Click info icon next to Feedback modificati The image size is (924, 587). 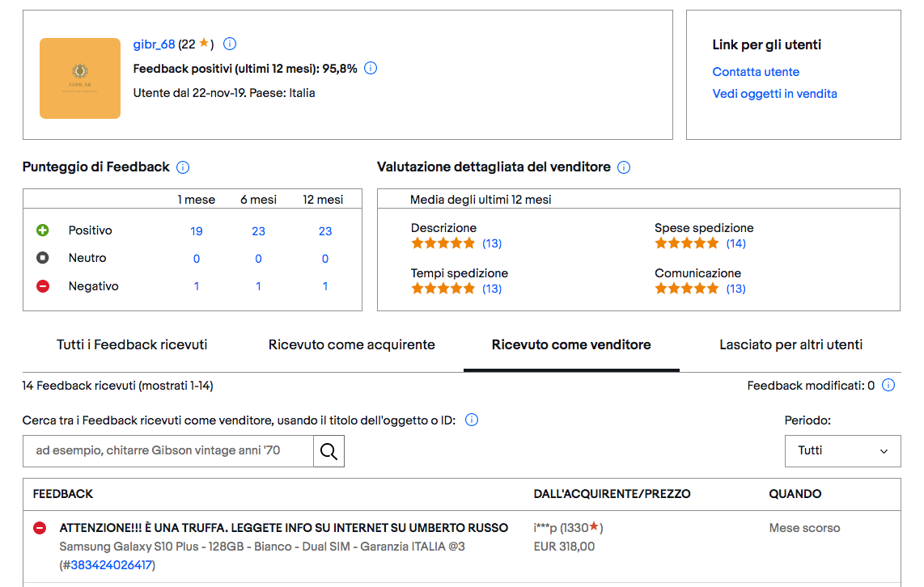pos(888,386)
